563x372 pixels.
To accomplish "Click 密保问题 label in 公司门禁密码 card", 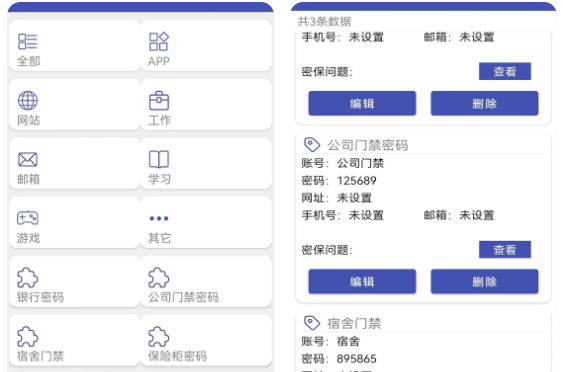I will click(x=327, y=250).
